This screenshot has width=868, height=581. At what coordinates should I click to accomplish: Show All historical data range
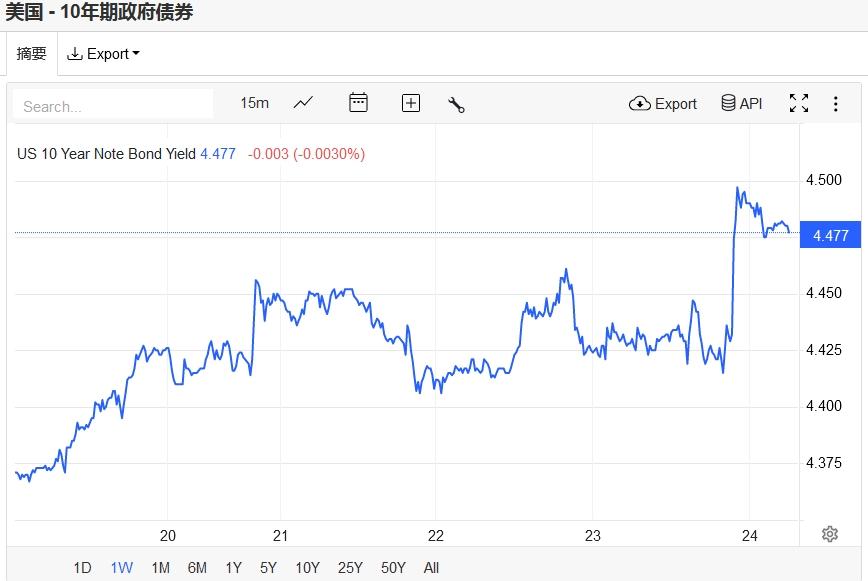point(431,568)
